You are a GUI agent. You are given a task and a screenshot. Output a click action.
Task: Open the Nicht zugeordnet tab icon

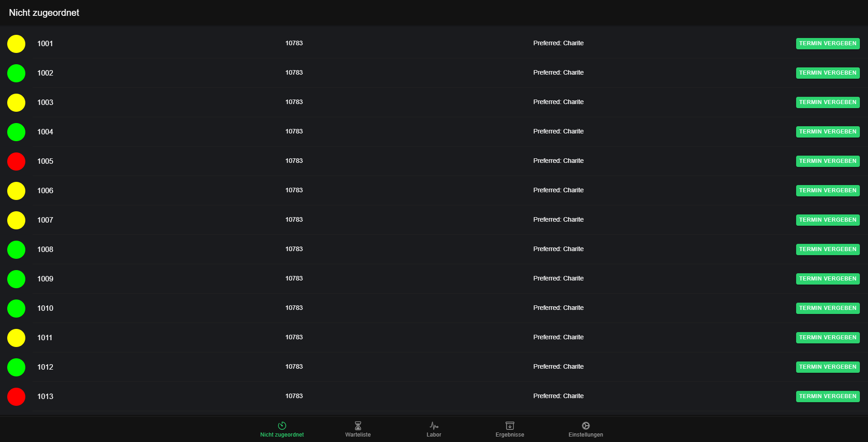coord(282,426)
